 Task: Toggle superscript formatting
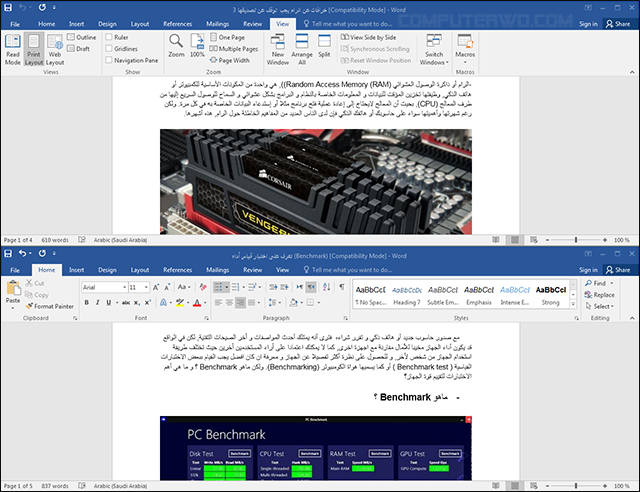(148, 303)
